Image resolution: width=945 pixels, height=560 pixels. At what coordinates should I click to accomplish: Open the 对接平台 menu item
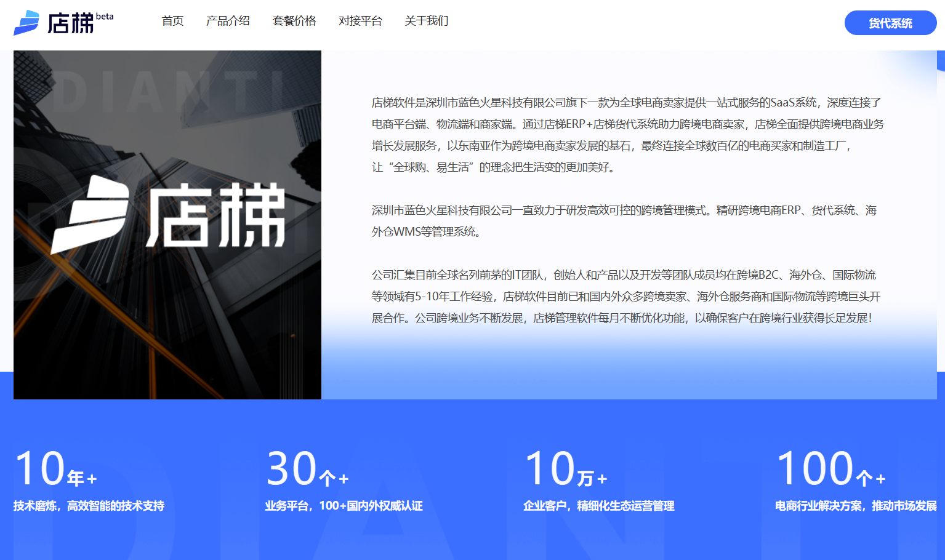pos(361,21)
